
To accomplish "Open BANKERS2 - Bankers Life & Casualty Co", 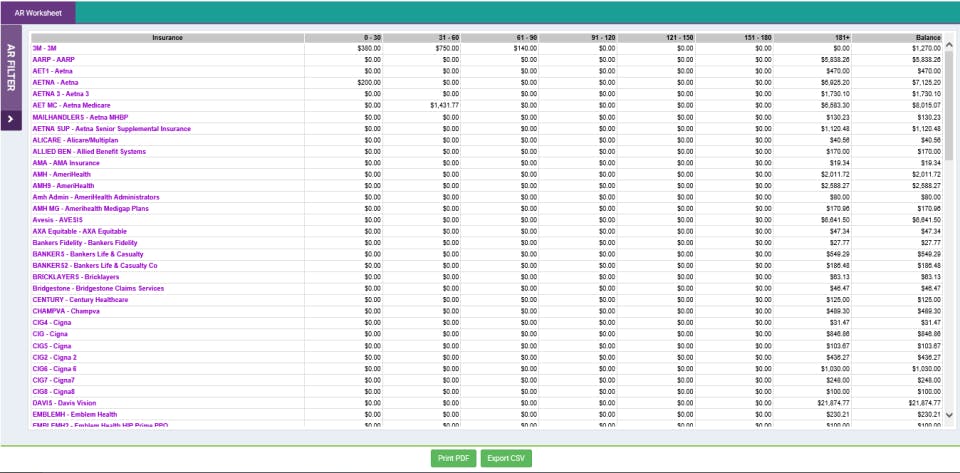I will pos(94,266).
